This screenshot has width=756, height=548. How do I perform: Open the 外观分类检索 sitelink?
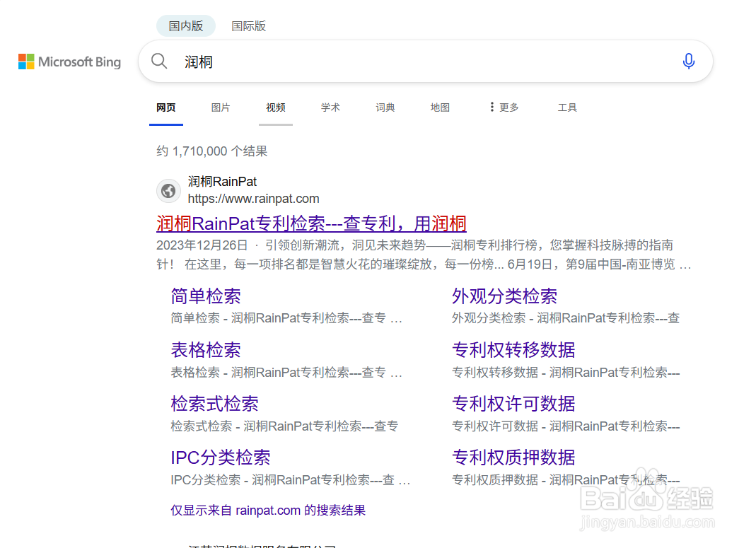click(x=504, y=296)
